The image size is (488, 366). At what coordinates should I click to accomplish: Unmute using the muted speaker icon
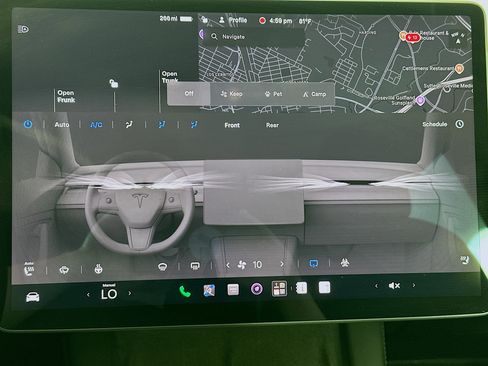[x=394, y=286]
